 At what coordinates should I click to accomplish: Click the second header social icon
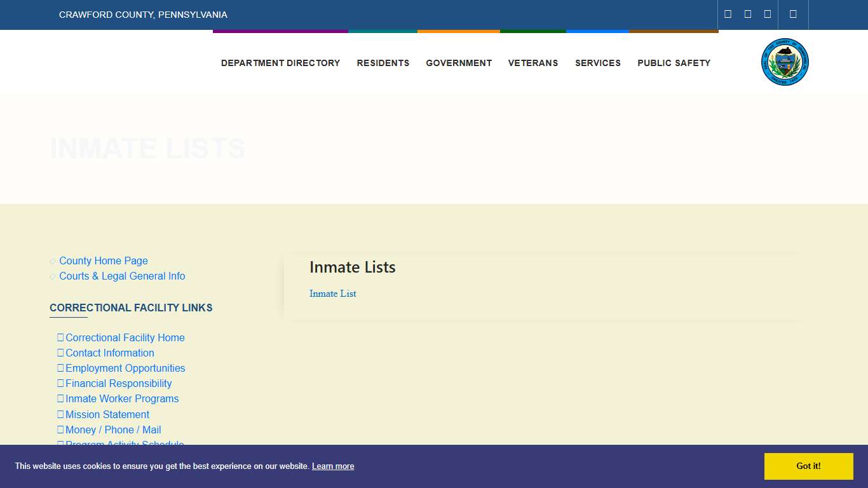pyautogui.click(x=747, y=14)
